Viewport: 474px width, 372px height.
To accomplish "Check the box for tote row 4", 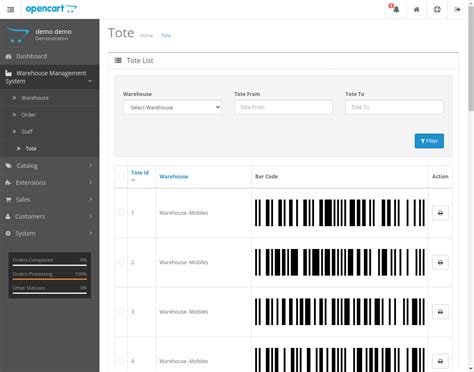I will (x=121, y=361).
